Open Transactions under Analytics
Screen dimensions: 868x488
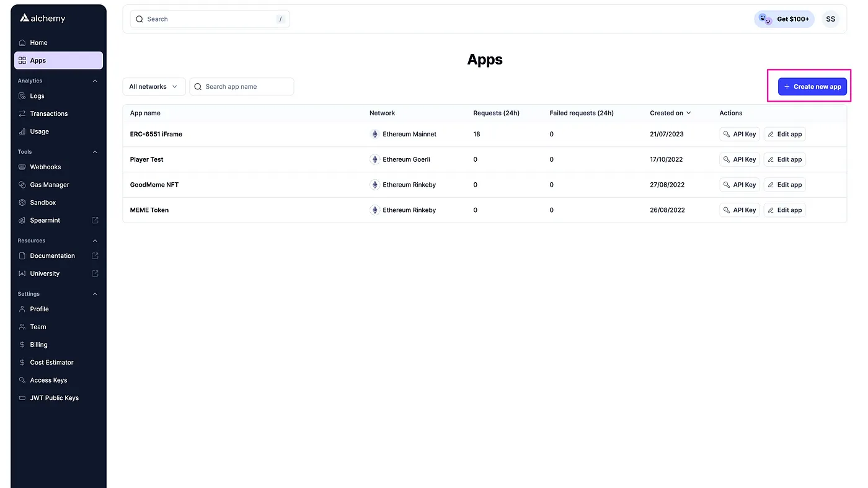tap(58, 114)
